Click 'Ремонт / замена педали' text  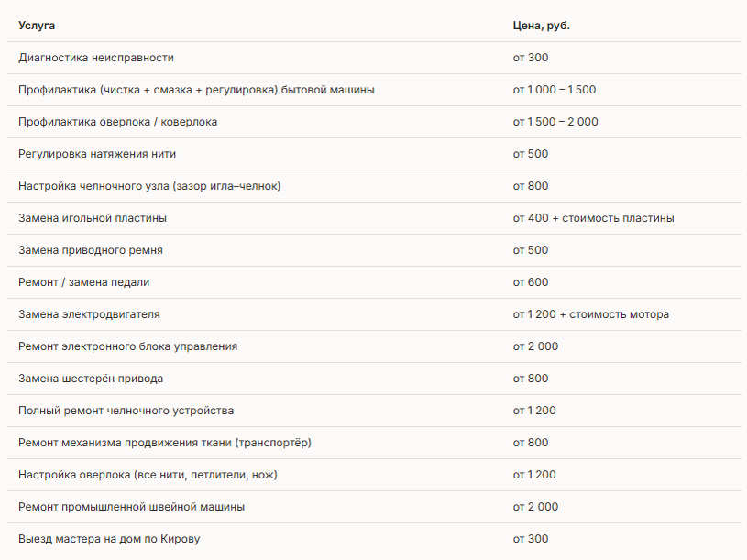click(83, 282)
